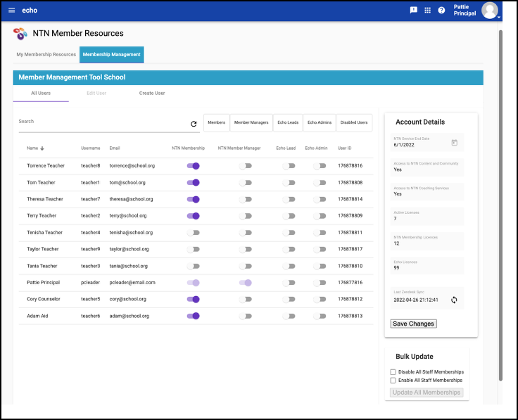Switch to My Membership Resources tab
The image size is (518, 420).
click(x=46, y=54)
